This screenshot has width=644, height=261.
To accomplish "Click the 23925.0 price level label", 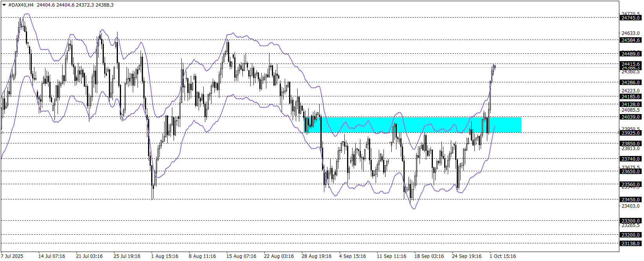I will coord(631,133).
